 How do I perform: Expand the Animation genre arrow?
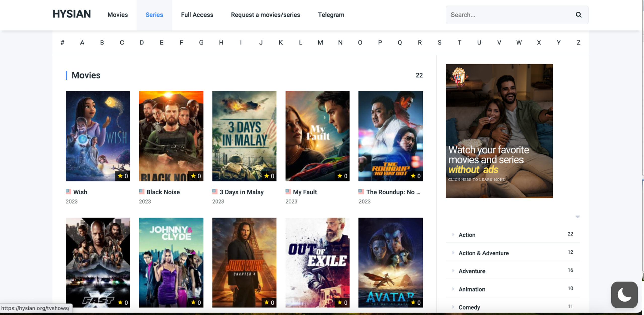point(453,289)
